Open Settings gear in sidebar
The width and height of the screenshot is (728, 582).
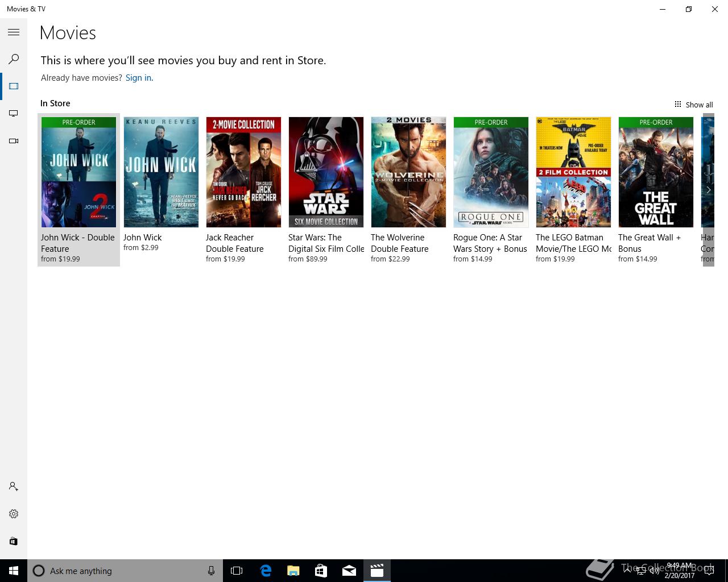14,514
